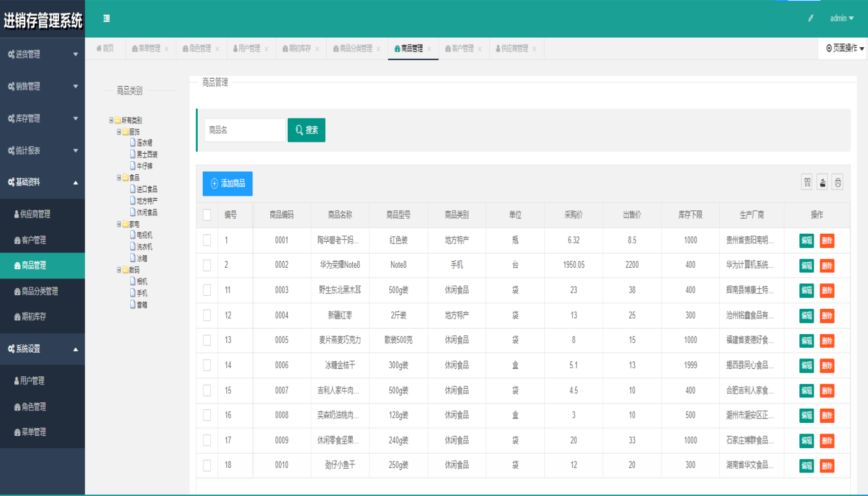Tick the select-all checkbox in table header
Image resolution: width=868 pixels, height=496 pixels.
(x=207, y=215)
